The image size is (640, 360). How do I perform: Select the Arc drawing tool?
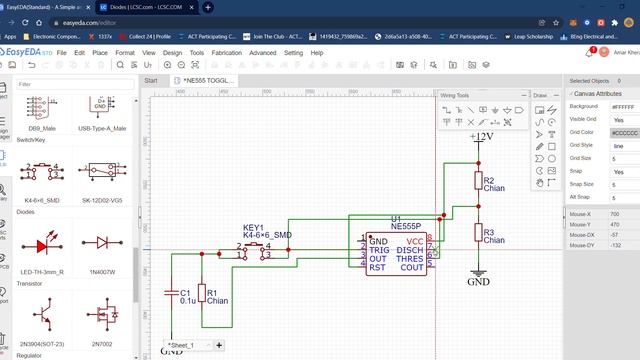[x=552, y=122]
